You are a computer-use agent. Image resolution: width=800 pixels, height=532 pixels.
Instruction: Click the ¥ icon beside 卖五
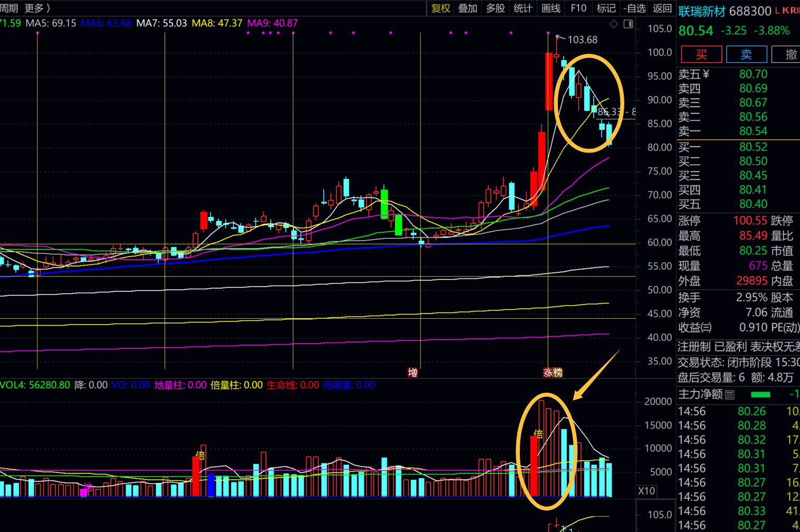click(706, 74)
